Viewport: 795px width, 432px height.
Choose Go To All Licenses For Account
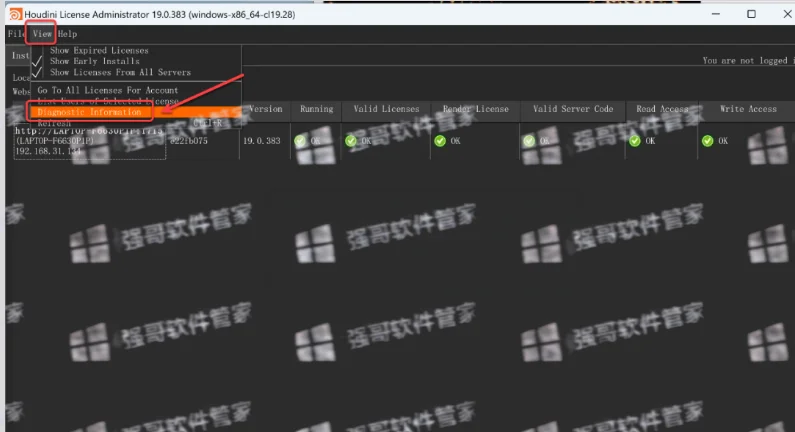click(107, 90)
